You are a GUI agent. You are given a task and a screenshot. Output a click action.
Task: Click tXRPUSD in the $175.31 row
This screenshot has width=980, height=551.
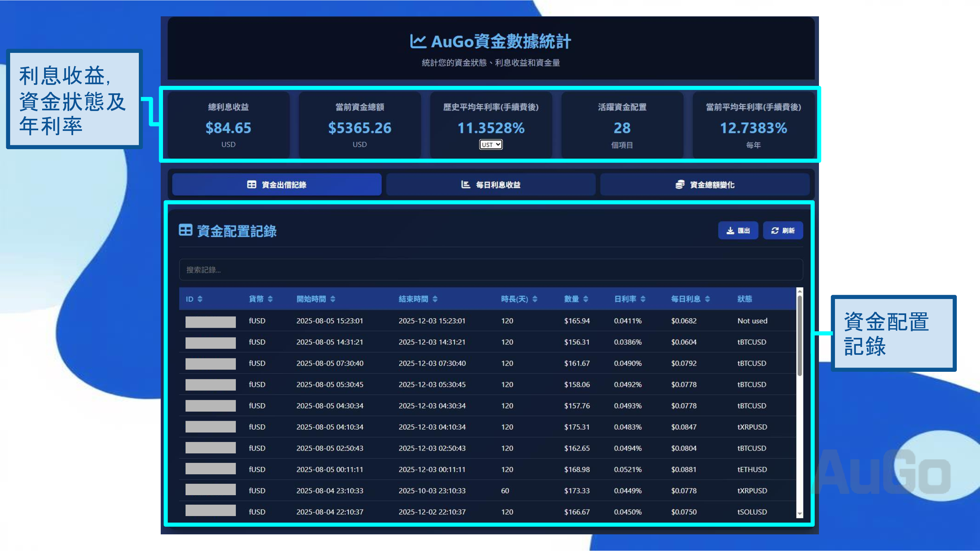pos(752,427)
